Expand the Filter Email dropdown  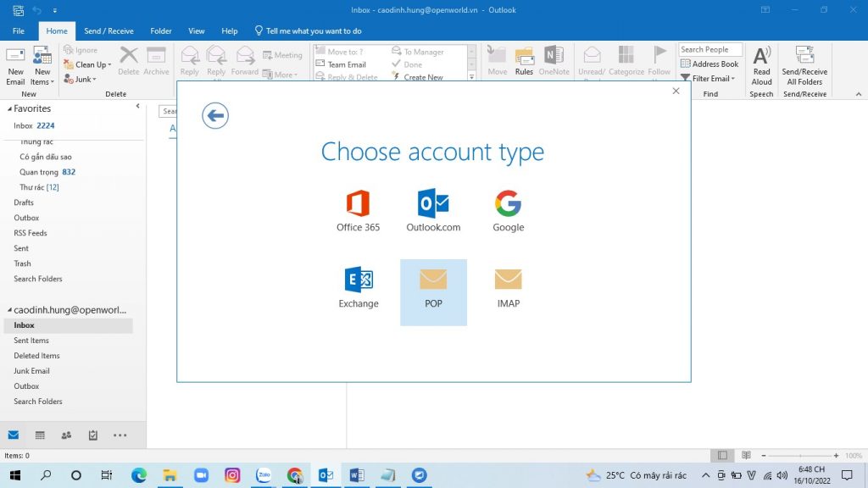(x=710, y=79)
